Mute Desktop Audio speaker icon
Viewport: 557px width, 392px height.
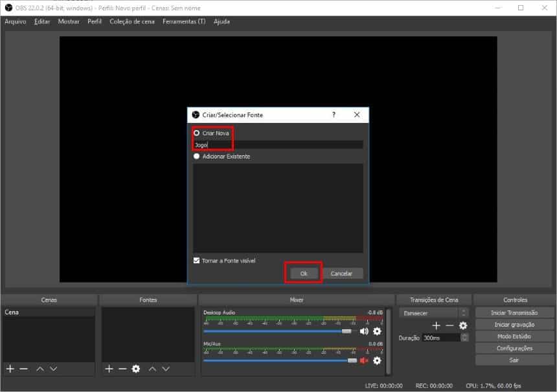pos(364,331)
